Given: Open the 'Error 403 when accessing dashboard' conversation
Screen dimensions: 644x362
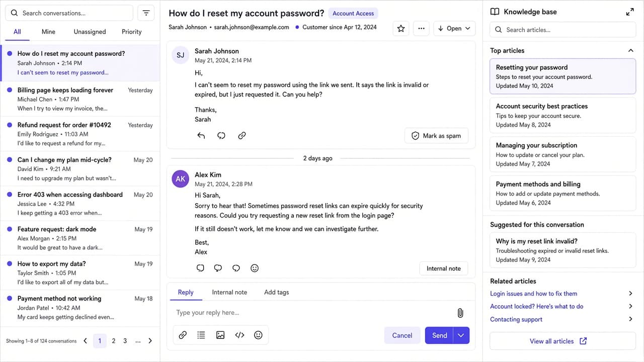Looking at the screenshot, I should (x=80, y=203).
